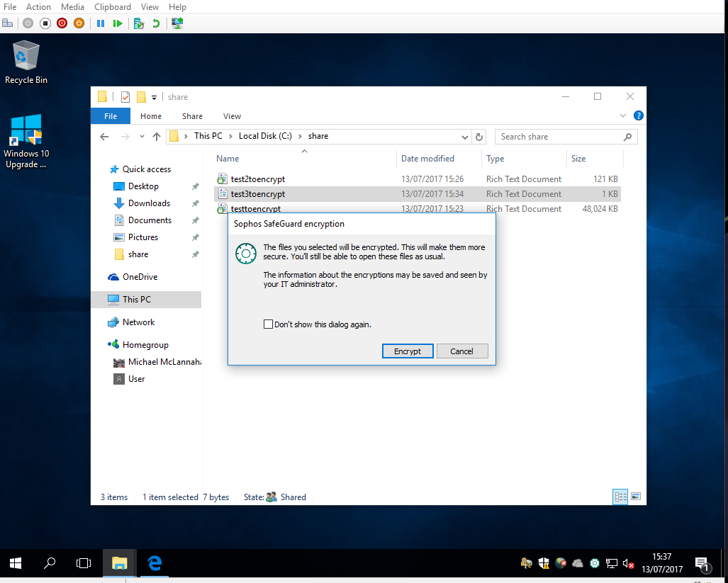Open the recent locations dropdown arrow

pyautogui.click(x=142, y=136)
